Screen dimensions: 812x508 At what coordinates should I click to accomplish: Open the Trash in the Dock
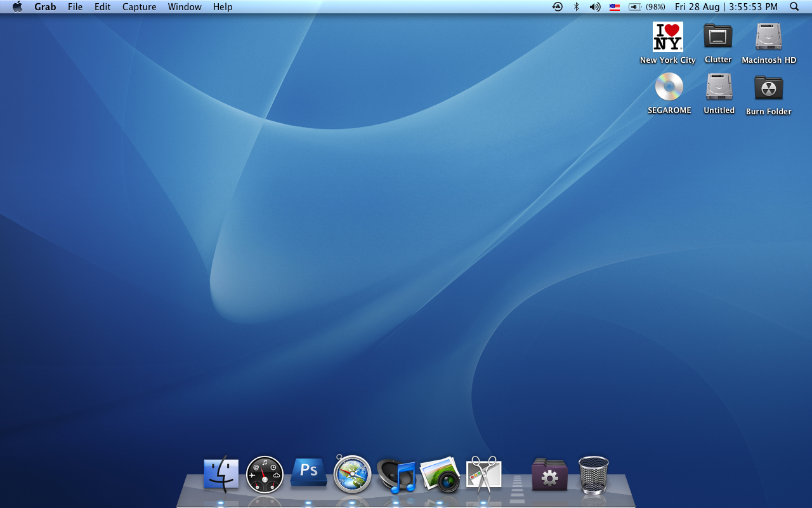point(593,474)
